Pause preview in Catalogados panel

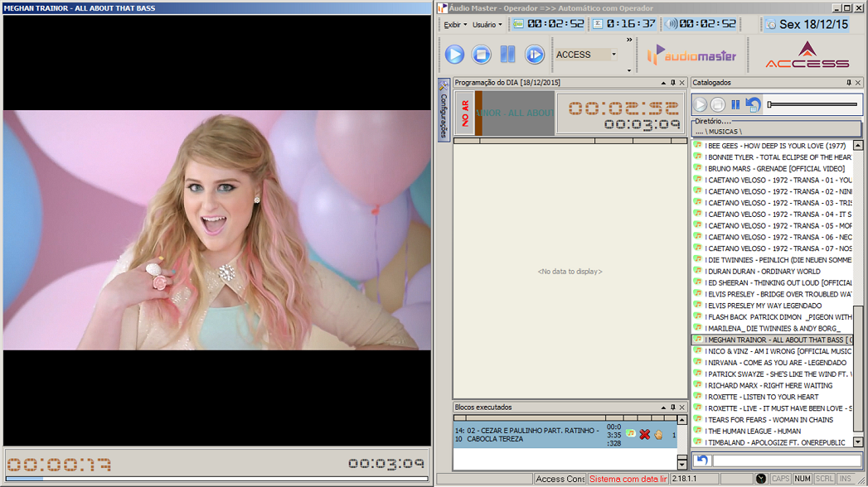(x=735, y=104)
